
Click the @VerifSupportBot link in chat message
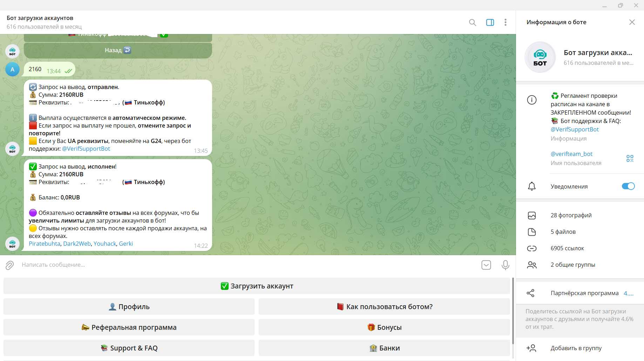coord(86,149)
